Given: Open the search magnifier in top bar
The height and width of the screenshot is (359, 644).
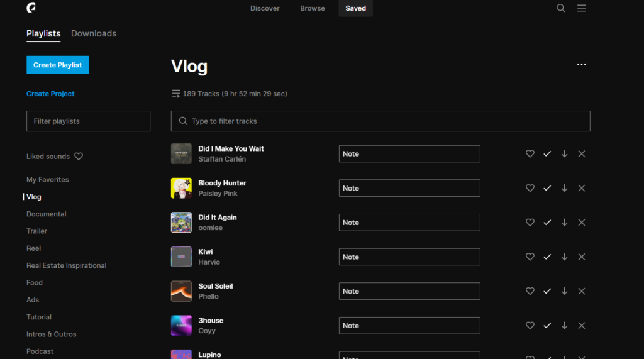Looking at the screenshot, I should (560, 8).
